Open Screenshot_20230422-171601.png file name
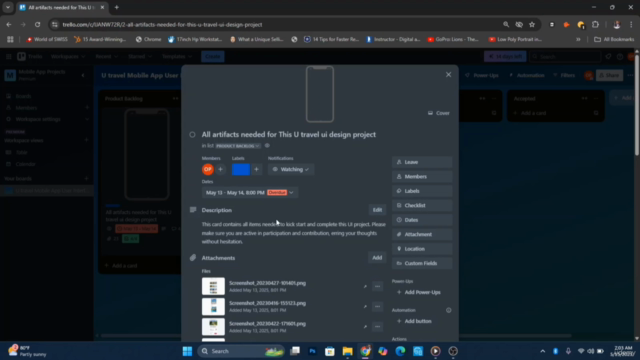 (x=267, y=324)
